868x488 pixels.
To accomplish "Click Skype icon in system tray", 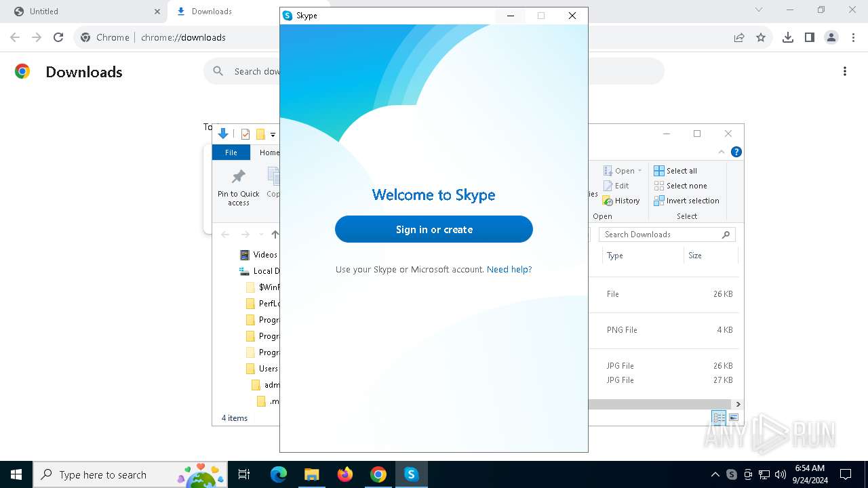I will 732,474.
